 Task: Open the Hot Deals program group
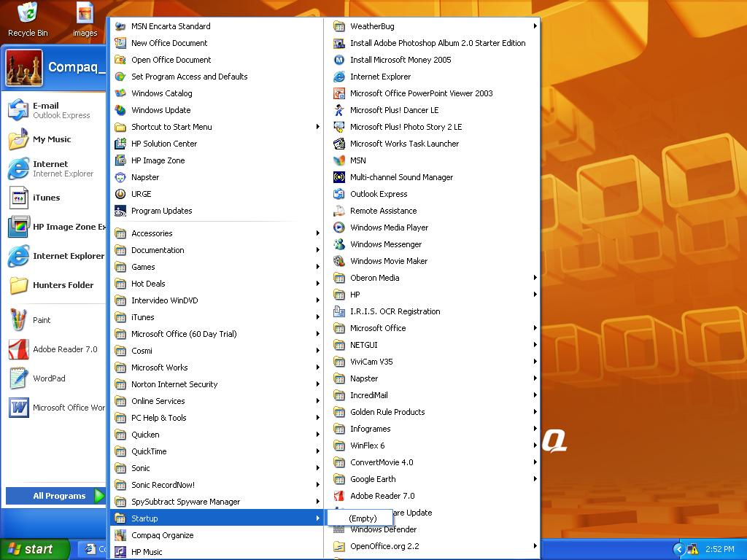pyautogui.click(x=217, y=284)
